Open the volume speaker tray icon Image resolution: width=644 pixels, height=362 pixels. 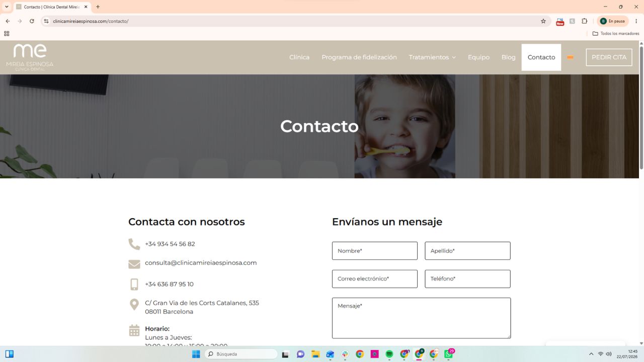609,354
